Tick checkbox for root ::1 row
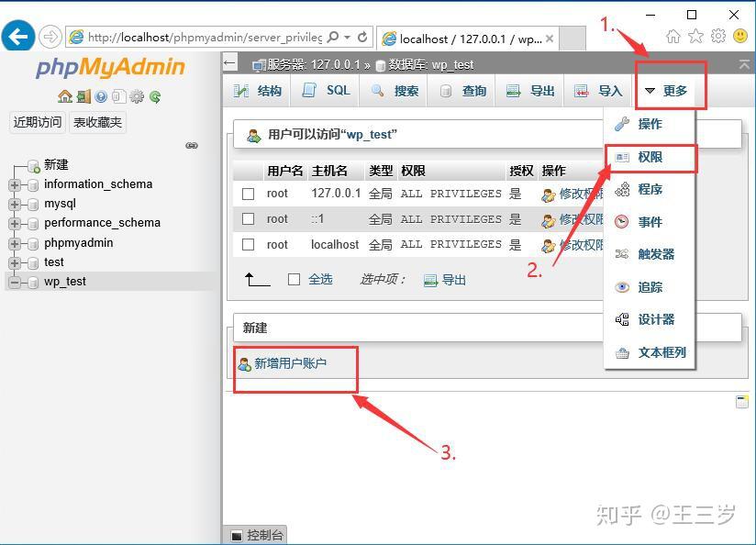 coord(249,219)
